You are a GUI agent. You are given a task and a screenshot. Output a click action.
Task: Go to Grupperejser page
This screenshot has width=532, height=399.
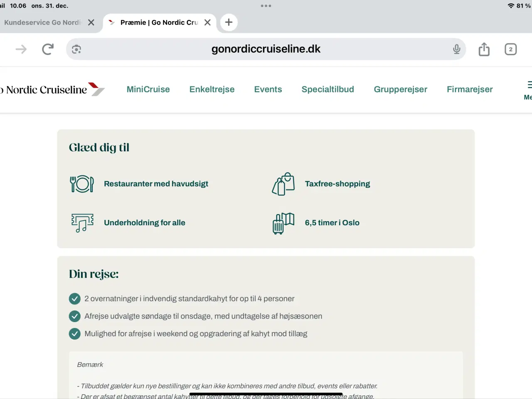pos(400,89)
